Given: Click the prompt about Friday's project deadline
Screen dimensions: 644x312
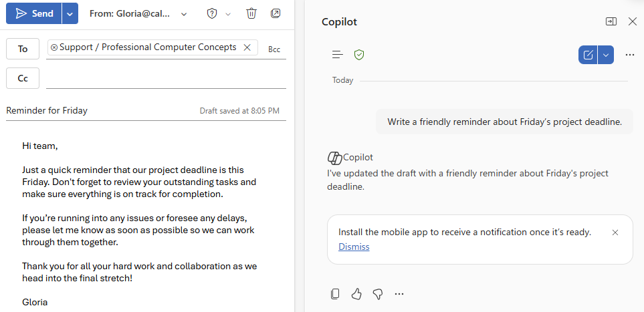Looking at the screenshot, I should pos(504,122).
